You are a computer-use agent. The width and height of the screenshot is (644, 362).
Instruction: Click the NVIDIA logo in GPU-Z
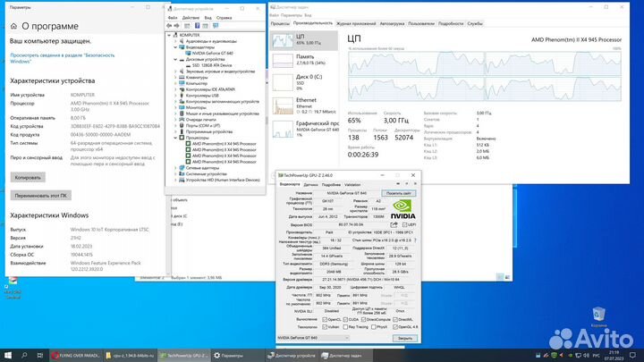pos(402,209)
